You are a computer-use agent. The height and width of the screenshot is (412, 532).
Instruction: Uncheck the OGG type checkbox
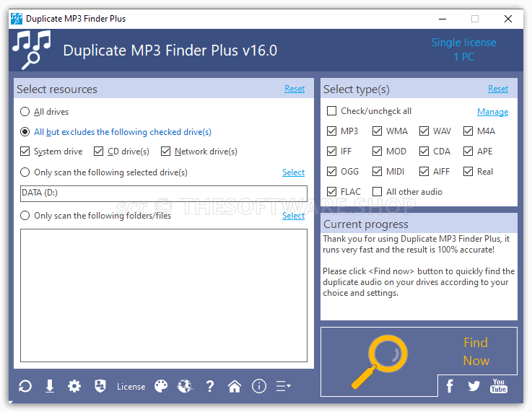(331, 172)
